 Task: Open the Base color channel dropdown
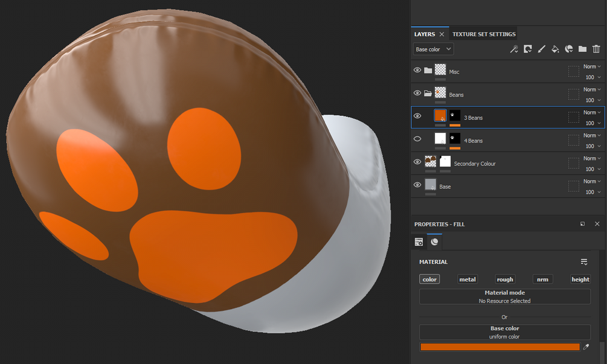pyautogui.click(x=433, y=49)
